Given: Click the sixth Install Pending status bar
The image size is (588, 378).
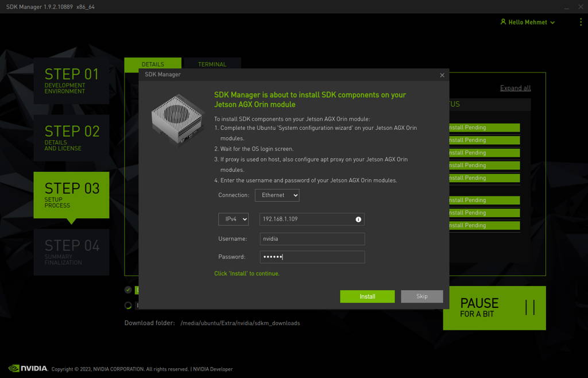Looking at the screenshot, I should coord(485,200).
